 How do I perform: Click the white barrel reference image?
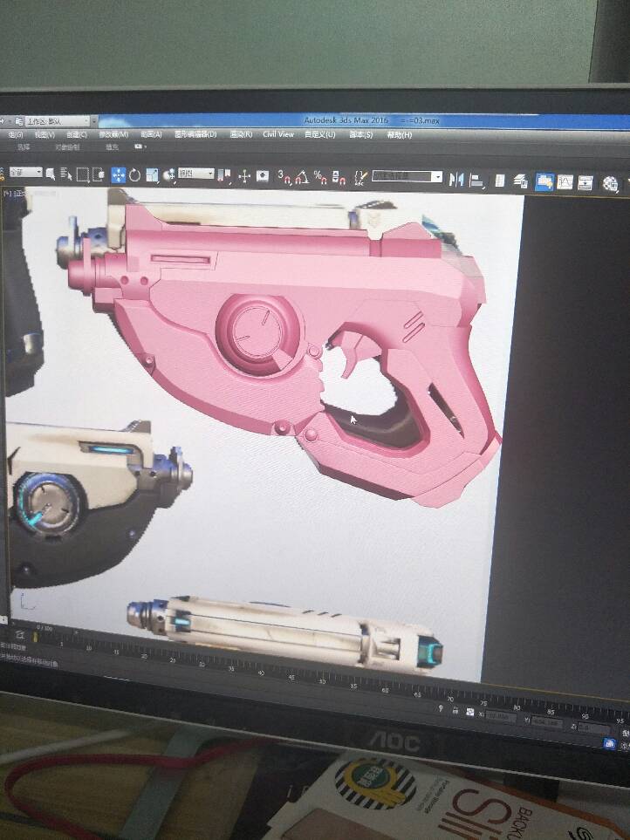[285, 632]
